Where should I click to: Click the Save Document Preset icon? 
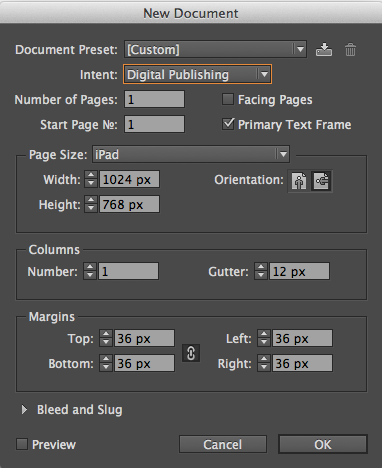[x=324, y=50]
